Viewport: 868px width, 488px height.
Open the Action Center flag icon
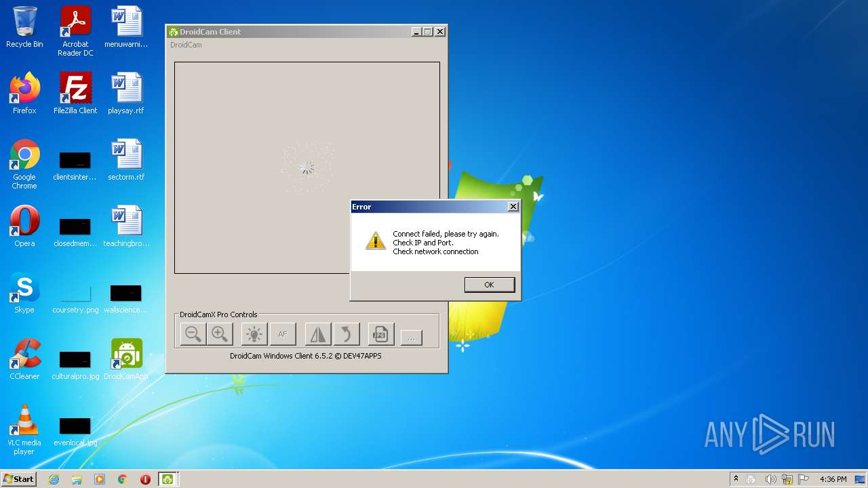(804, 479)
